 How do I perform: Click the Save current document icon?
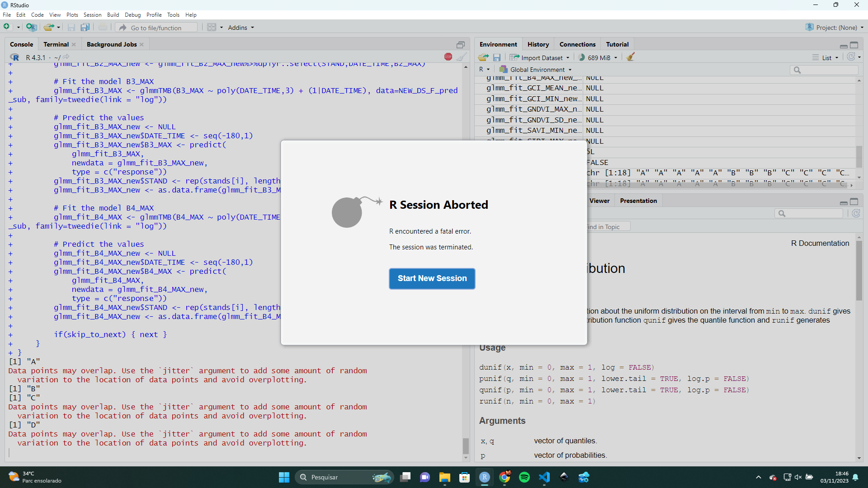(x=71, y=28)
